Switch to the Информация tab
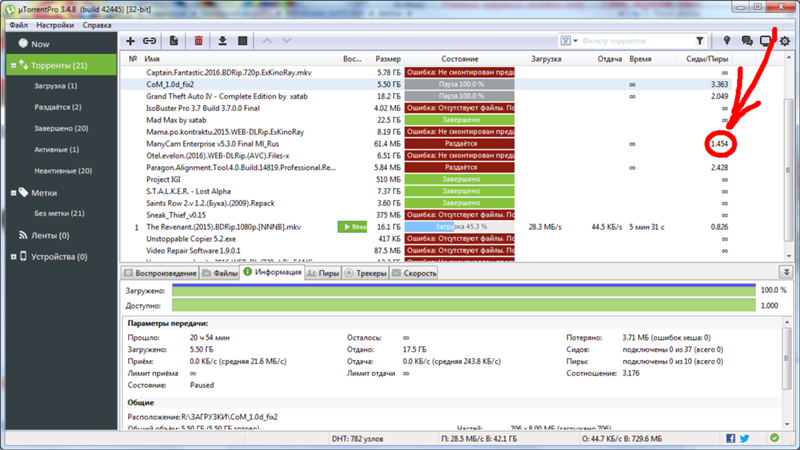The width and height of the screenshot is (800, 450). pyautogui.click(x=272, y=272)
